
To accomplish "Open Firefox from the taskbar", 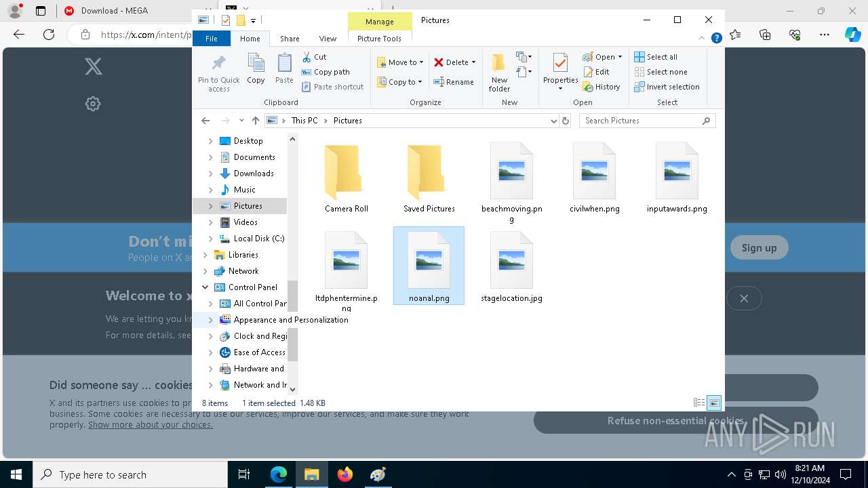I will point(345,474).
